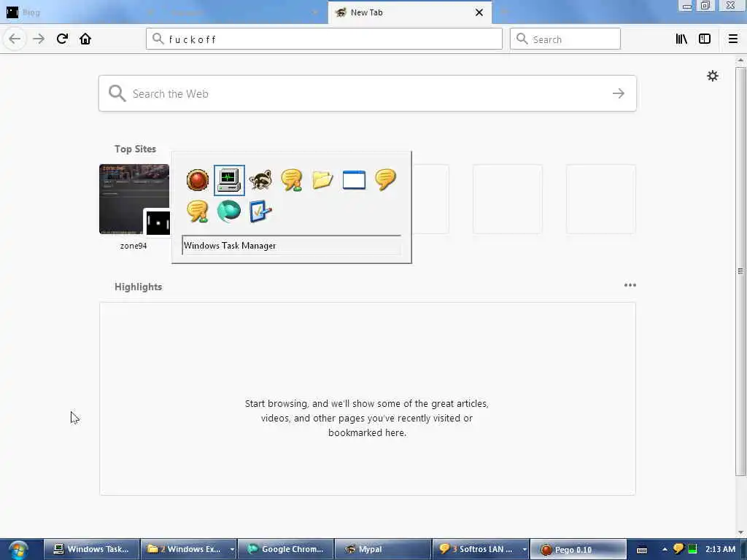Click the Forward arrow in the navigation bar
The height and width of the screenshot is (560, 747).
(x=39, y=39)
